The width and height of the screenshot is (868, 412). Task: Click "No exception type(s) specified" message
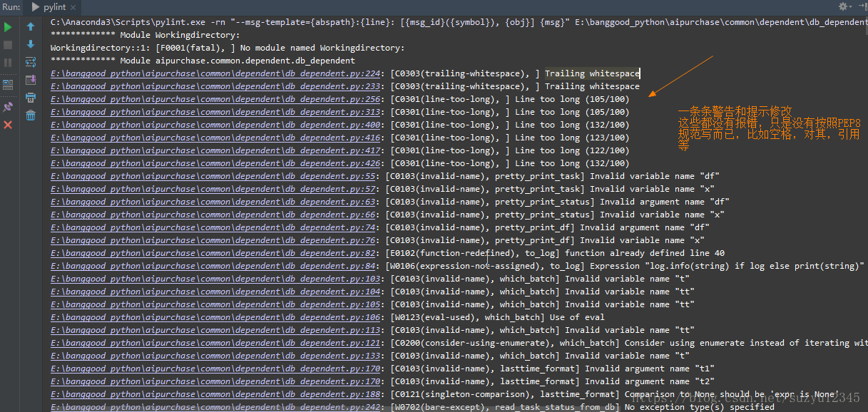point(700,407)
